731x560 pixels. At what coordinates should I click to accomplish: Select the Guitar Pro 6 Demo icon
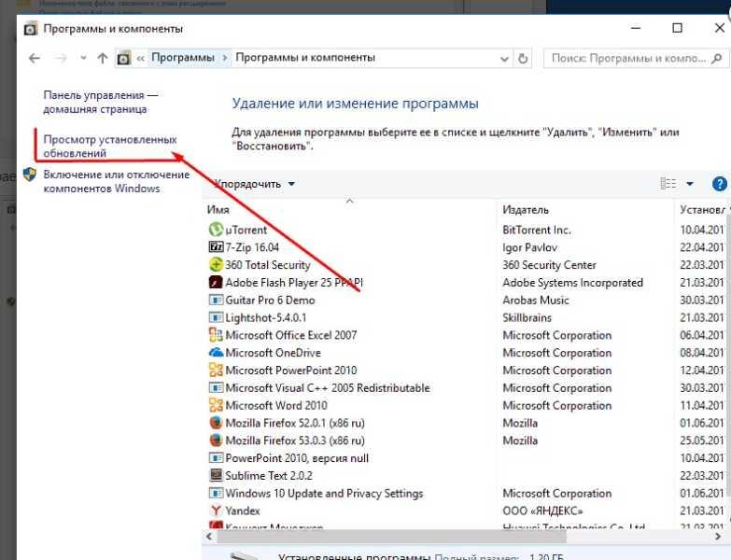[x=216, y=300]
